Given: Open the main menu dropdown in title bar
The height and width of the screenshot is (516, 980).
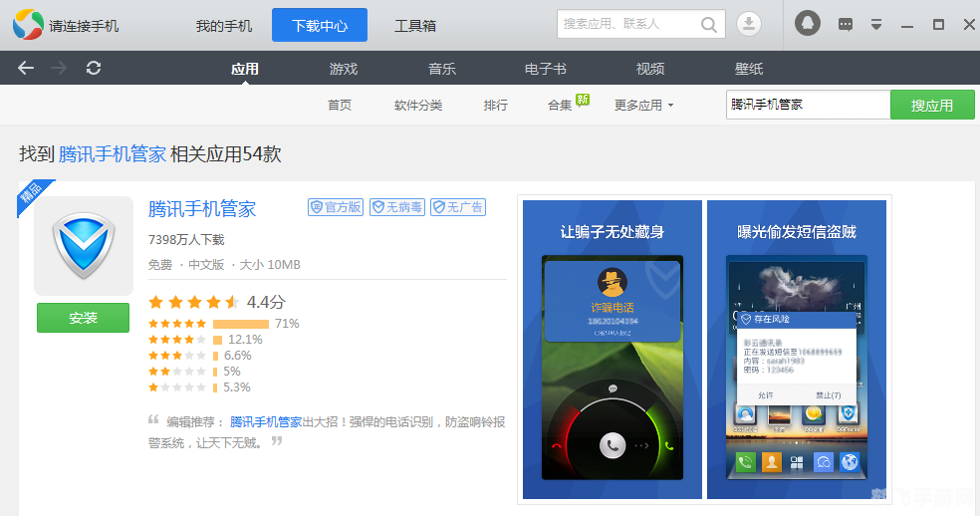Looking at the screenshot, I should pyautogui.click(x=876, y=24).
